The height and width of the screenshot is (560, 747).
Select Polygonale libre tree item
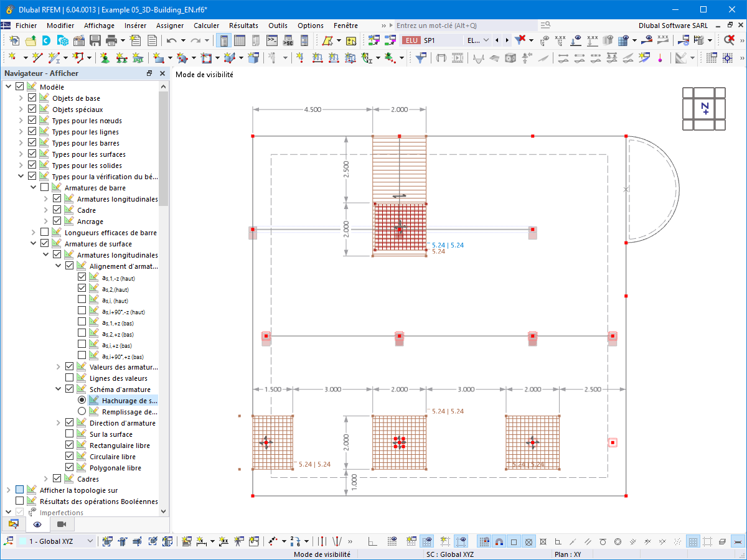click(x=115, y=468)
